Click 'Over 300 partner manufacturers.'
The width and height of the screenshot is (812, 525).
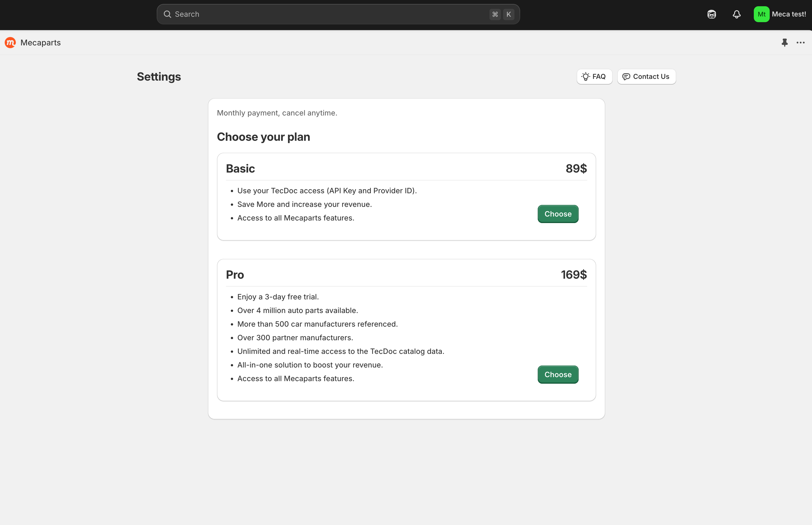295,338
